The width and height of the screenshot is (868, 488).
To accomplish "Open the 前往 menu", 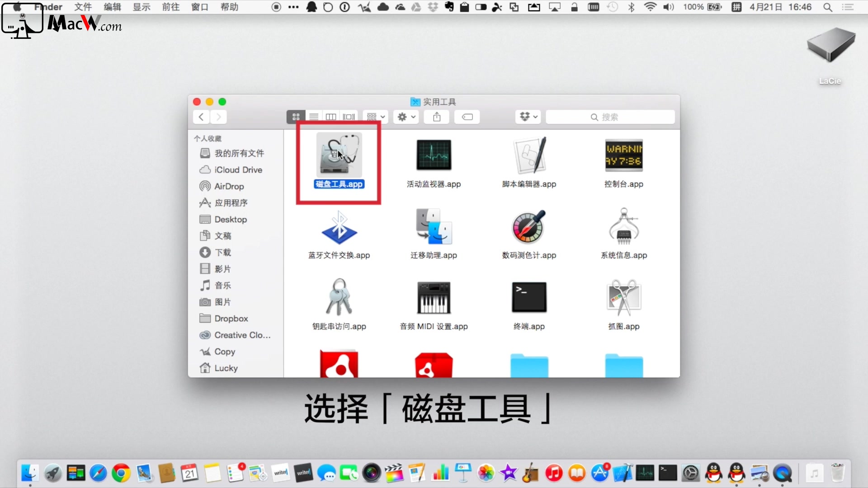I will [170, 7].
